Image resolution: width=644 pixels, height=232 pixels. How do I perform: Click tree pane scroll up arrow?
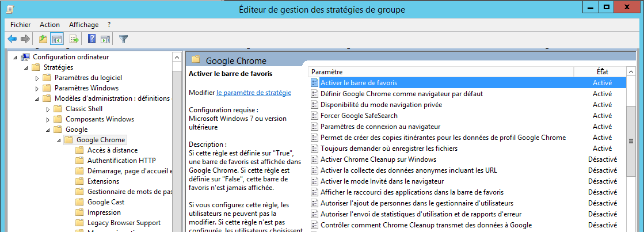177,57
